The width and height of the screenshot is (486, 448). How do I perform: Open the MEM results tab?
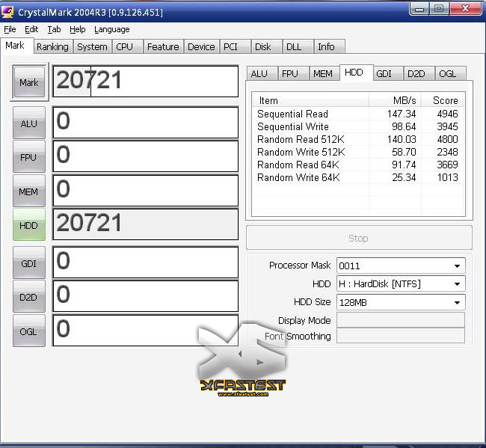[x=323, y=74]
